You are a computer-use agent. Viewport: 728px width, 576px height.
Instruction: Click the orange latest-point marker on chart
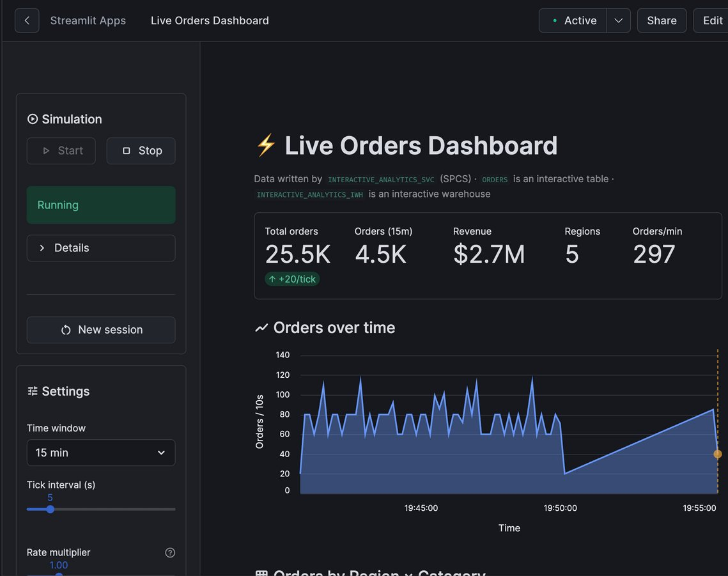[x=717, y=454]
